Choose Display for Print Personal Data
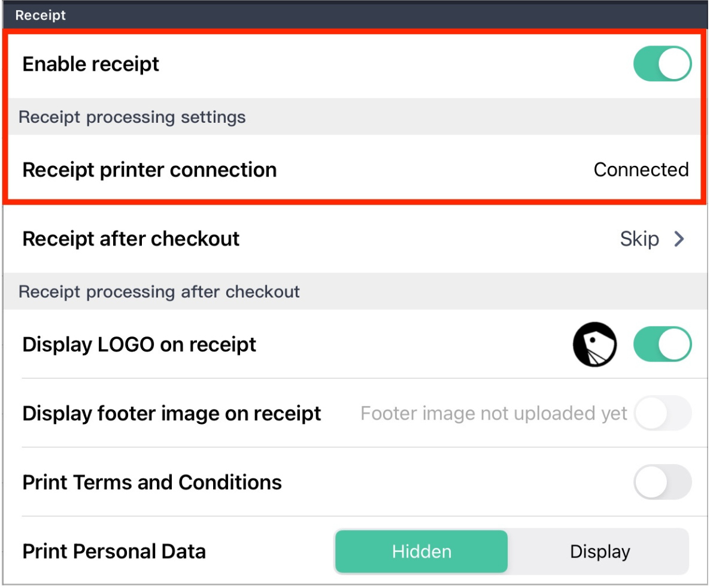This screenshot has height=588, width=710. [x=599, y=551]
